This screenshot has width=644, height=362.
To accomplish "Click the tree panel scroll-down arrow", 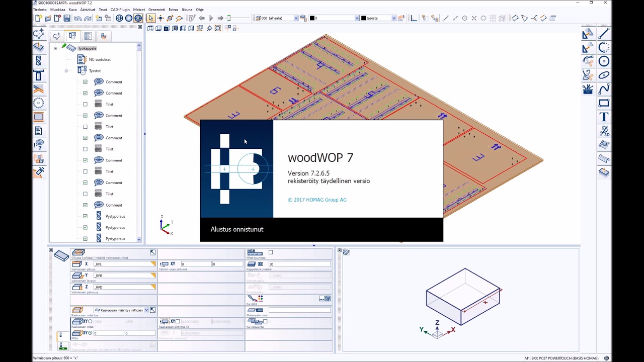I will (139, 240).
